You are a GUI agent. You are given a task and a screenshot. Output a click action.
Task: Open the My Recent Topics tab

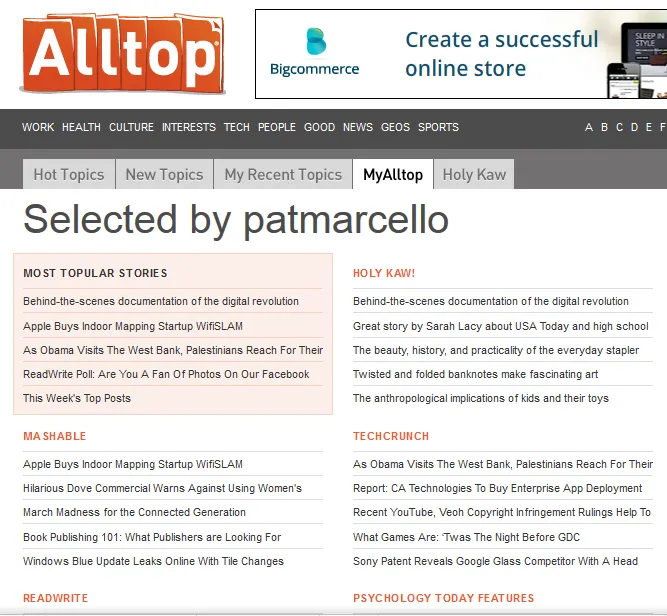coord(283,174)
